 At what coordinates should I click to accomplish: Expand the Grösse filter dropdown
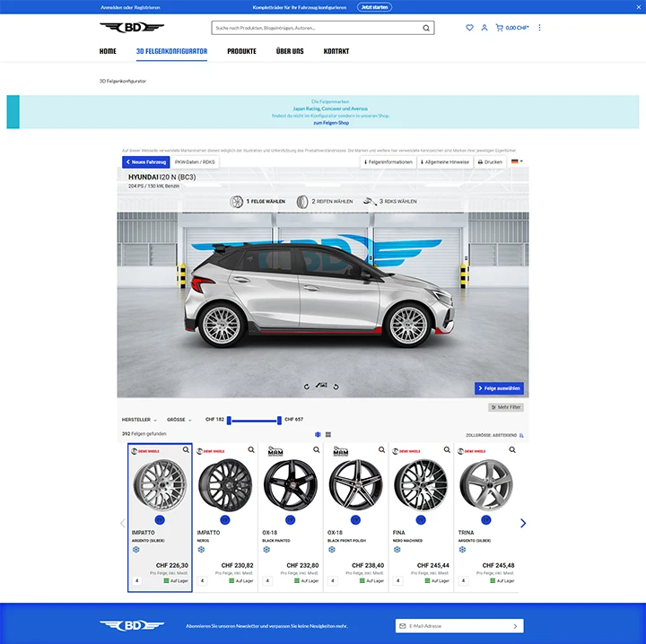tap(179, 420)
